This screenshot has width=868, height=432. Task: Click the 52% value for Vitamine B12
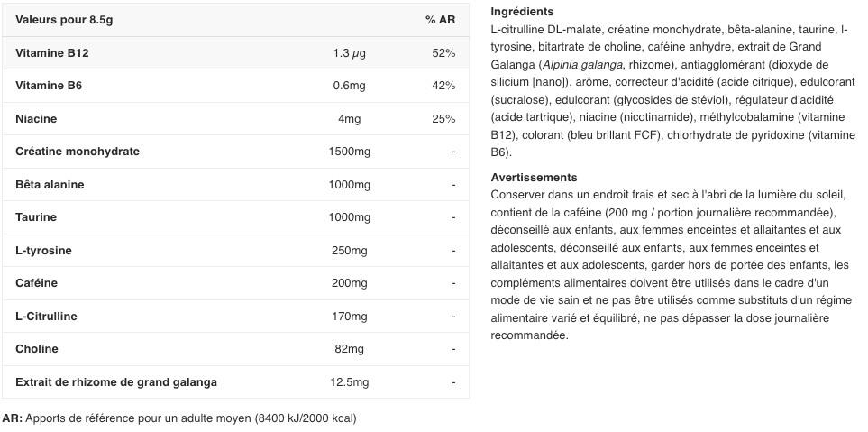(443, 53)
